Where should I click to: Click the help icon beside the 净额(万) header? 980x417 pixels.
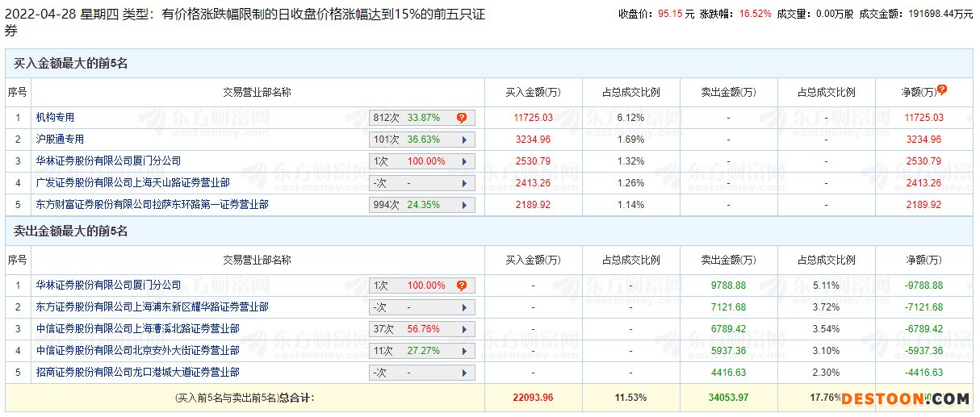(941, 90)
